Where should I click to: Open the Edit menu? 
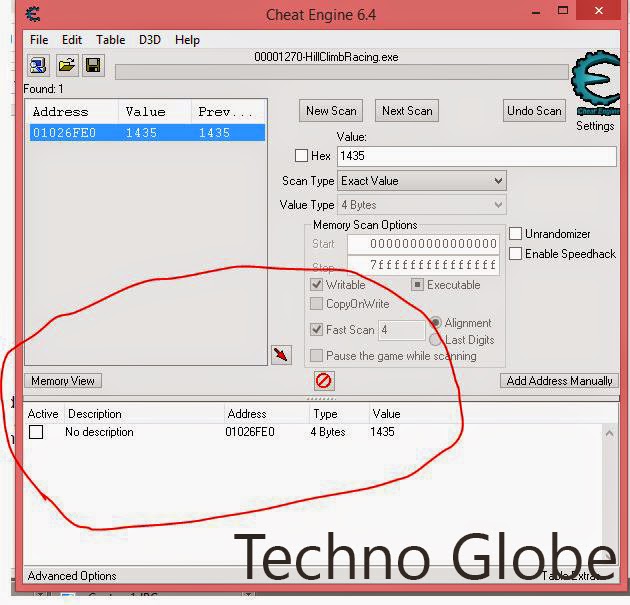(72, 40)
